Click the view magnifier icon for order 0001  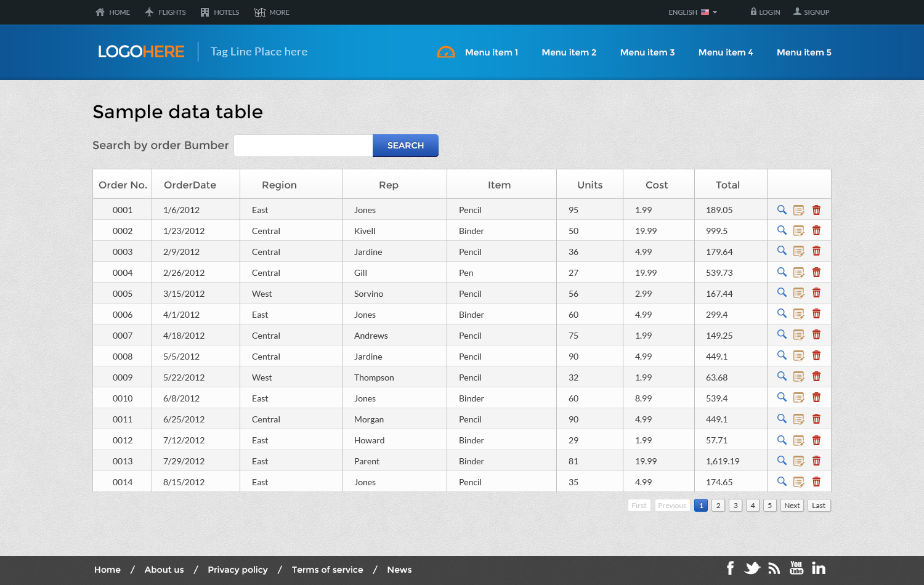click(x=782, y=210)
